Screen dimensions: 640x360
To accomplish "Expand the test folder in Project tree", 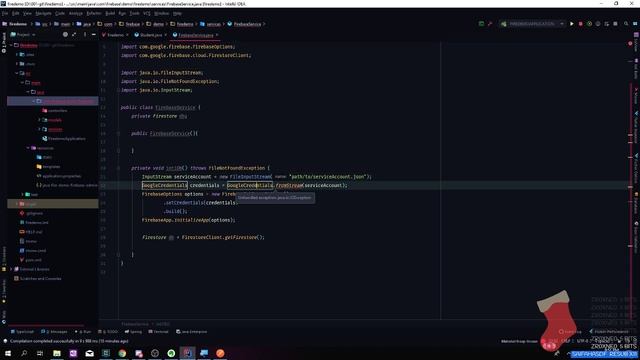I will (22, 194).
